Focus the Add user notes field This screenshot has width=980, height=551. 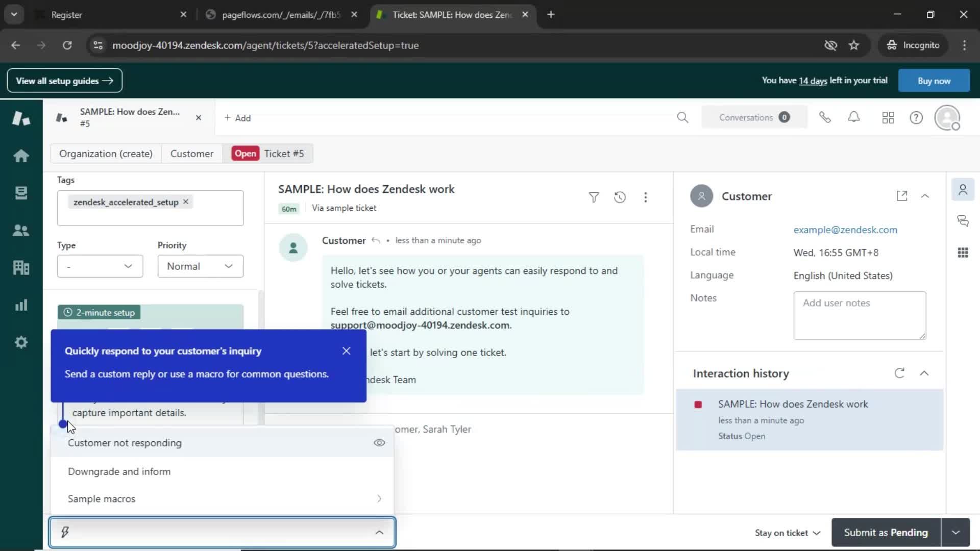pyautogui.click(x=860, y=316)
